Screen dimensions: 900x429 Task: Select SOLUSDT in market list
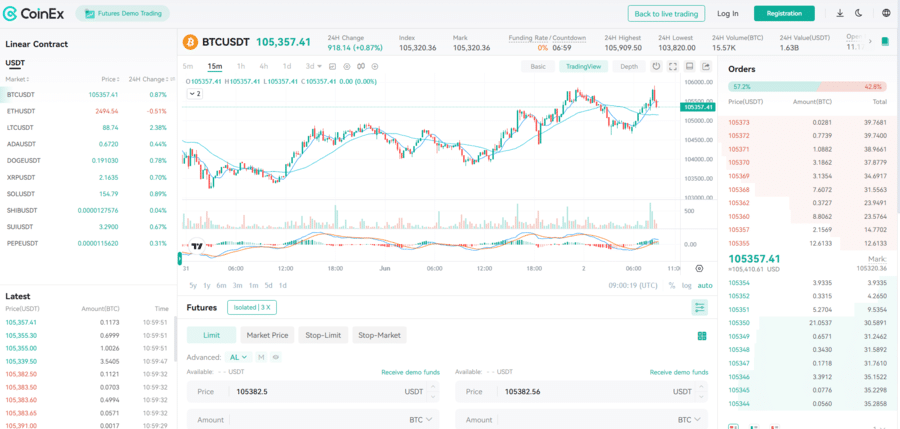coord(88,194)
